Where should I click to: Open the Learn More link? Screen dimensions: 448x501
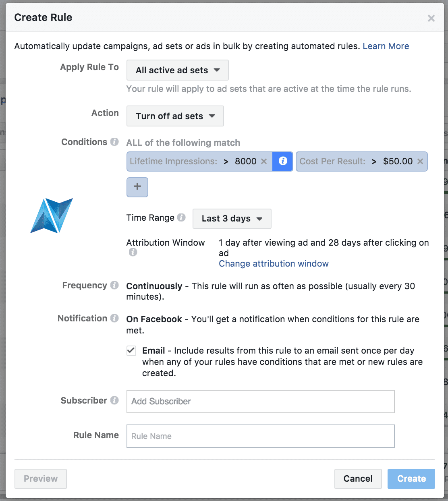point(386,46)
